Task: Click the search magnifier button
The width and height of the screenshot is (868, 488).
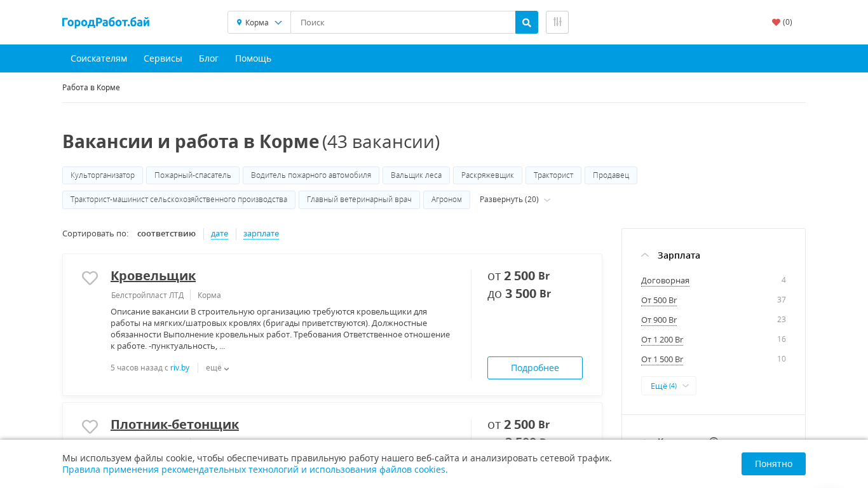Action: 527,22
